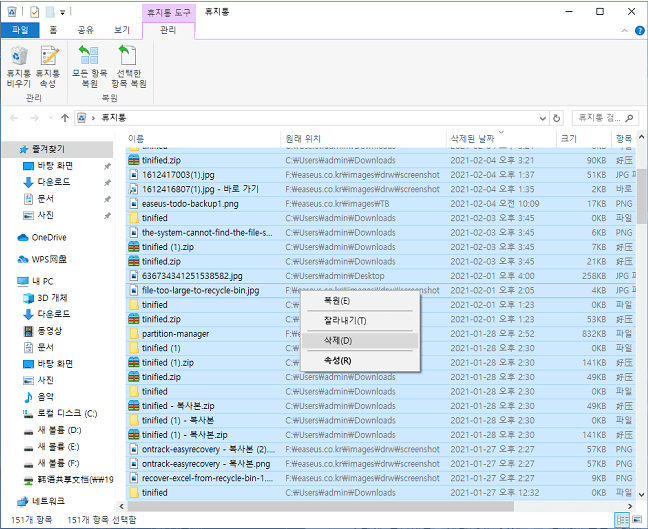
Task: Switch to the 공유 ribbon tab
Action: point(86,30)
